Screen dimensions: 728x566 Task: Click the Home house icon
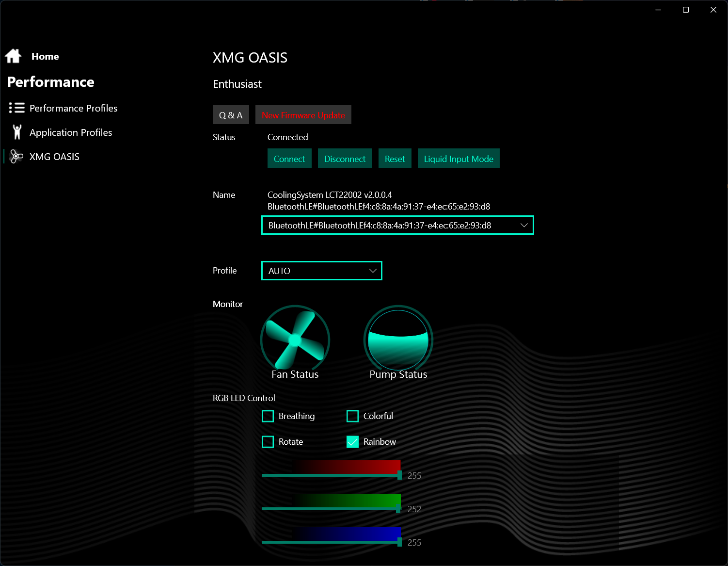[x=13, y=56]
